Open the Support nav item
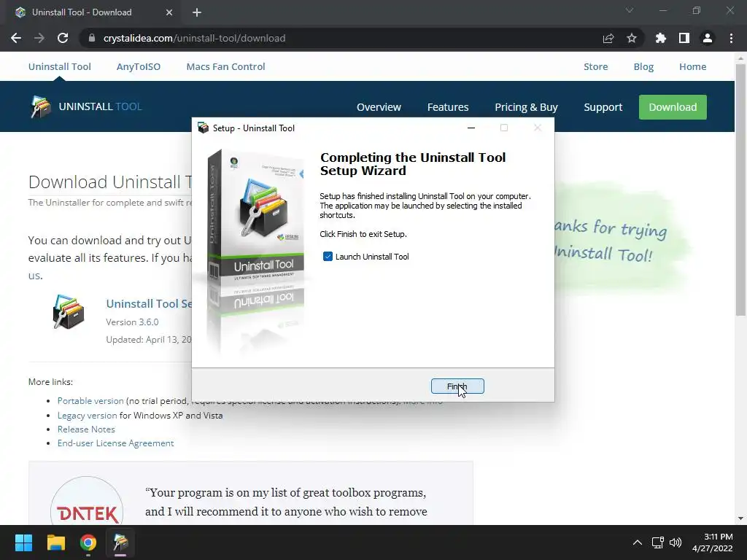747x560 pixels. (603, 107)
